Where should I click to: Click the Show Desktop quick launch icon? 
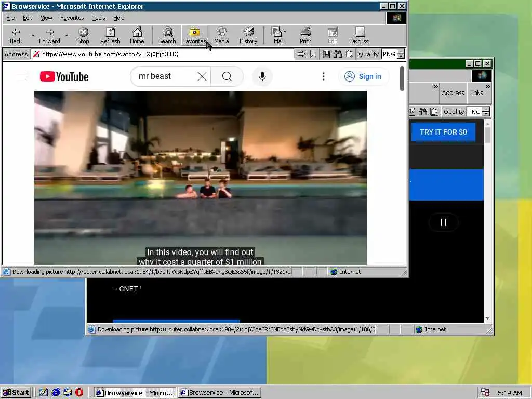click(44, 393)
